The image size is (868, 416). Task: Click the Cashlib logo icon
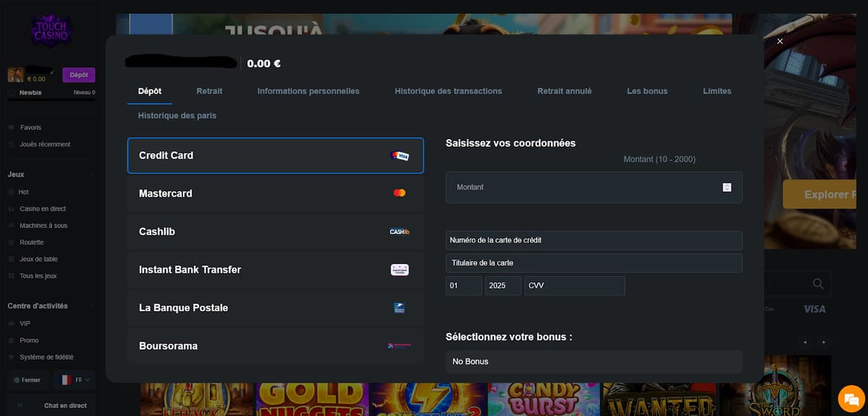(x=399, y=232)
